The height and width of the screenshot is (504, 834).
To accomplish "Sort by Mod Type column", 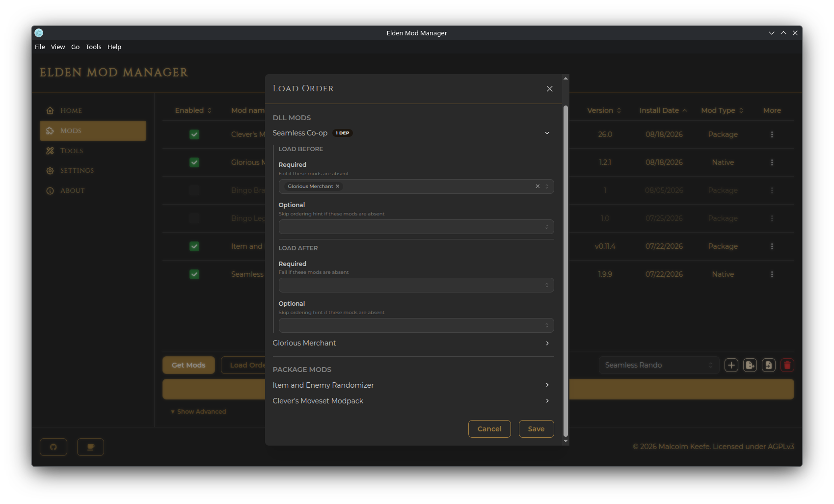I will 722,110.
